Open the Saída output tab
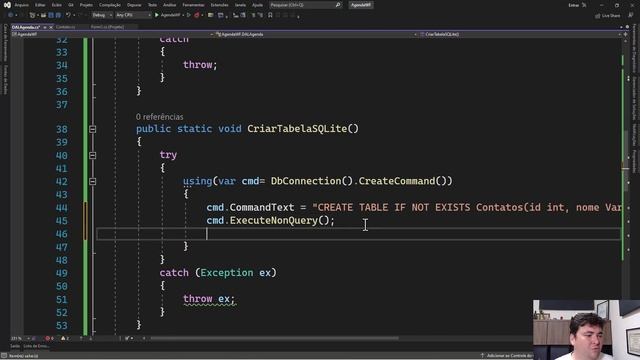This screenshot has height=360, width=640. pyautogui.click(x=15, y=346)
